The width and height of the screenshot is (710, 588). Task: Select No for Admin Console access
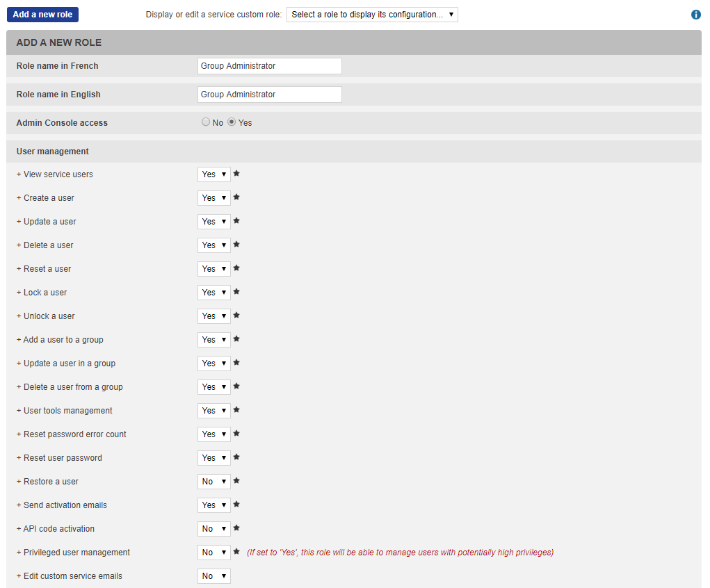[206, 122]
